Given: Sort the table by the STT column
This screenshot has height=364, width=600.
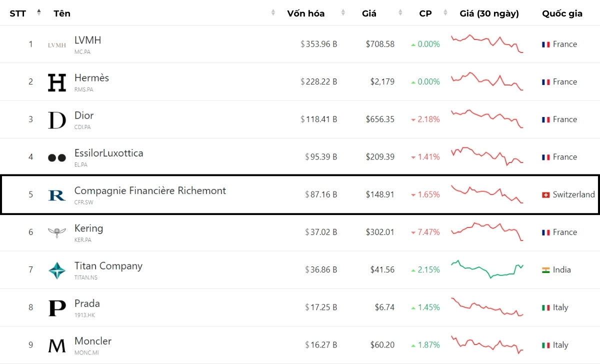Looking at the screenshot, I should 39,11.
